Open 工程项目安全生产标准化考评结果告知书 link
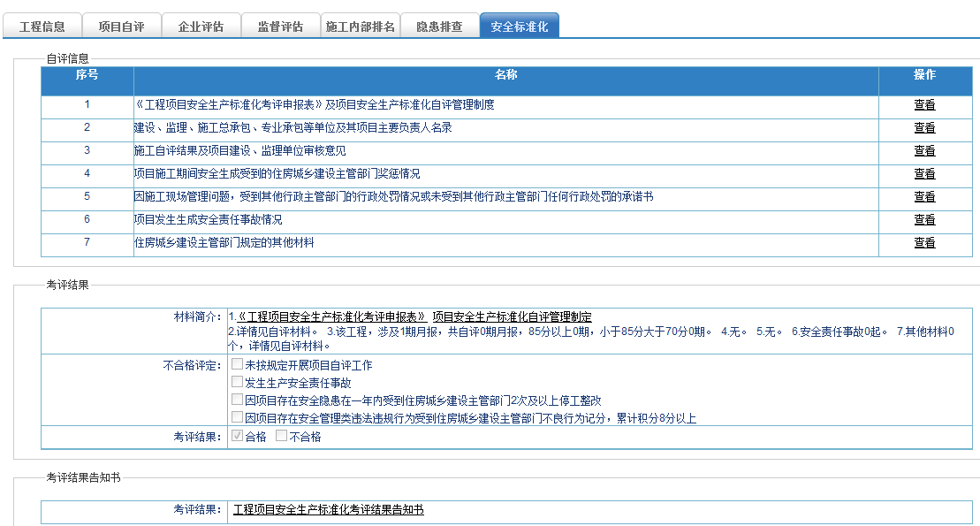The width and height of the screenshot is (980, 526). click(328, 510)
